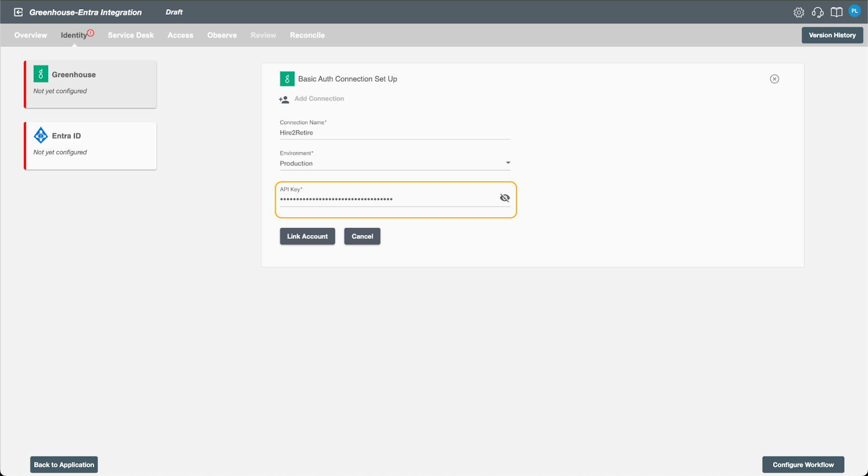This screenshot has width=868, height=476.
Task: Open the support headset icon
Action: (x=818, y=12)
